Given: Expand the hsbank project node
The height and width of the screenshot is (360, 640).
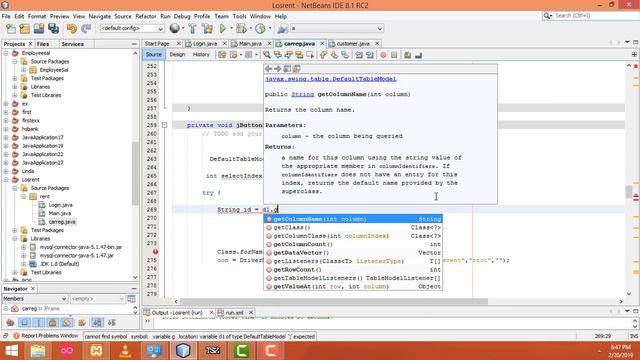Looking at the screenshot, I should coord(6,129).
